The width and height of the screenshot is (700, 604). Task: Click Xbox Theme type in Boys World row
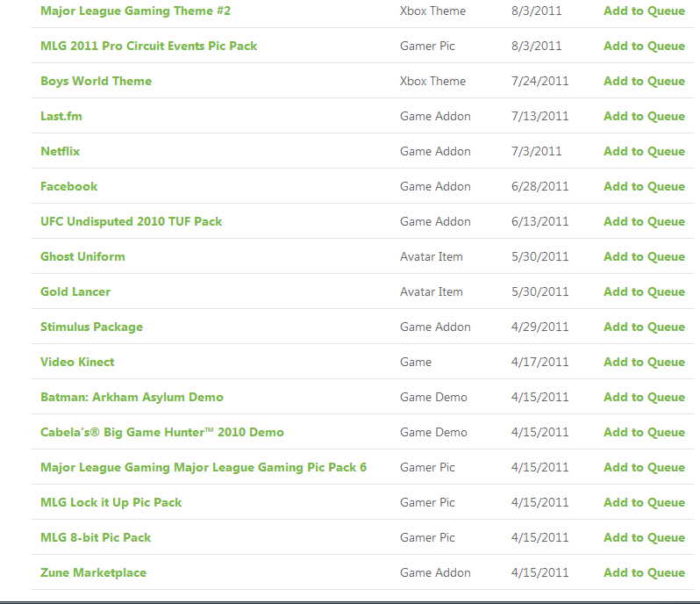point(432,81)
